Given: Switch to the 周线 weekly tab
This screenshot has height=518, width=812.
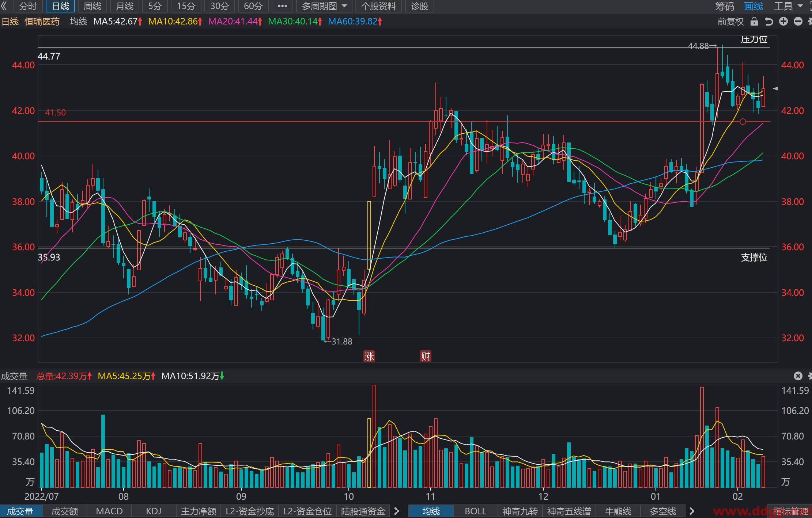Looking at the screenshot, I should point(92,6).
